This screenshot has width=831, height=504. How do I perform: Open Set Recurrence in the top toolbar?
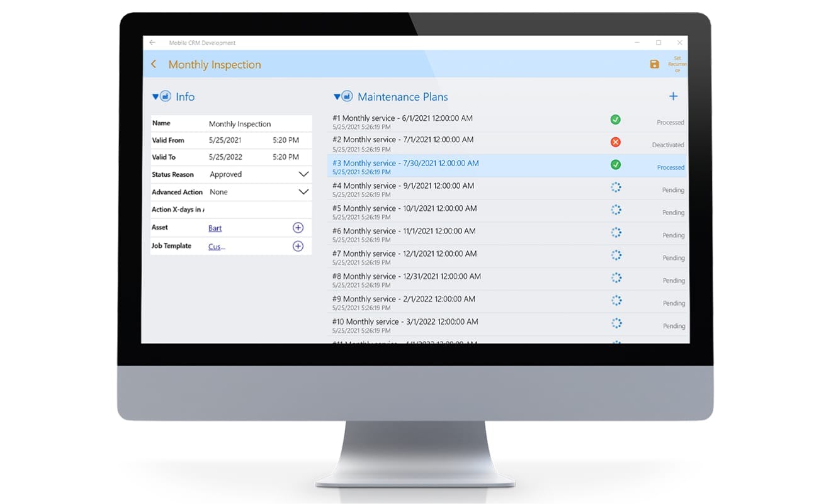677,64
